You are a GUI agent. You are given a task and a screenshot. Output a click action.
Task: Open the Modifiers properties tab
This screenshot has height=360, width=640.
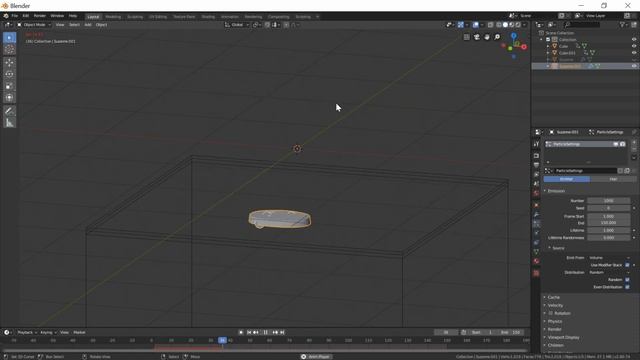[536, 215]
